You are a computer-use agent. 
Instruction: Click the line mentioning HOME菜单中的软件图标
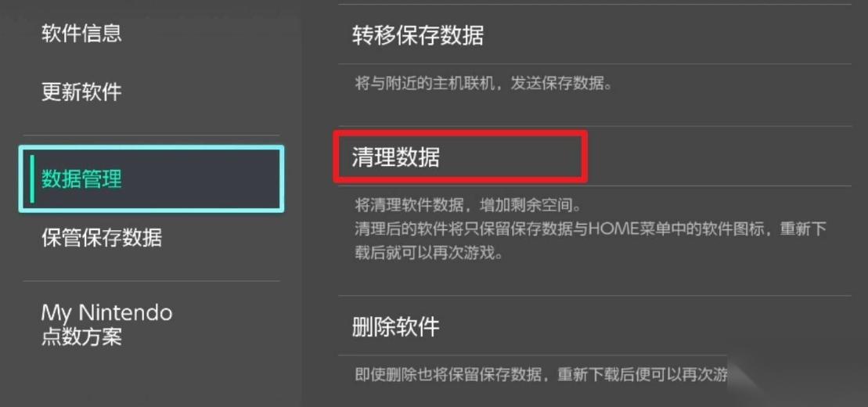click(591, 230)
